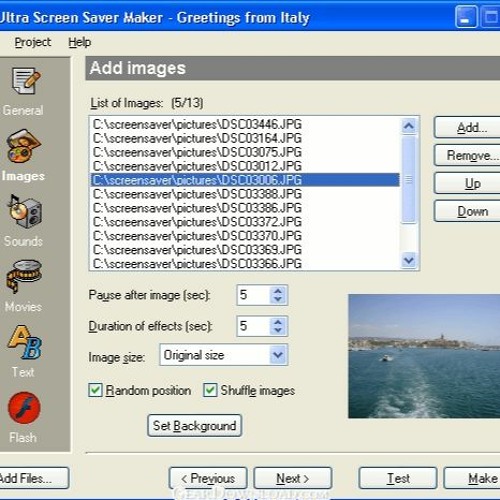Open the Movies film reel icon
This screenshot has width=500, height=500.
click(x=24, y=277)
